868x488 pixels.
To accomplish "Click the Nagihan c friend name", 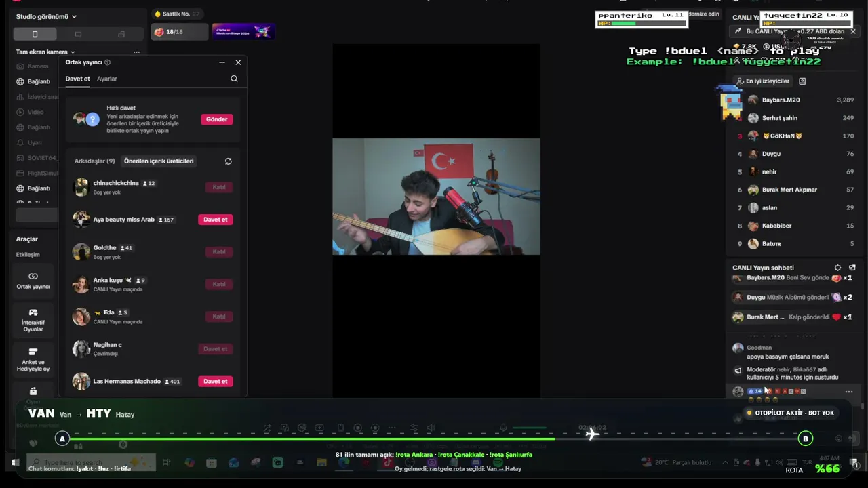I will (107, 345).
